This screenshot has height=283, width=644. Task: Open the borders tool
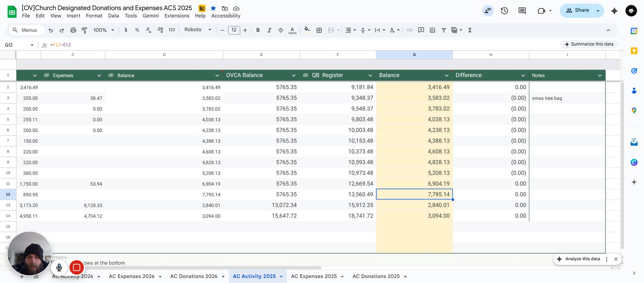(x=319, y=30)
